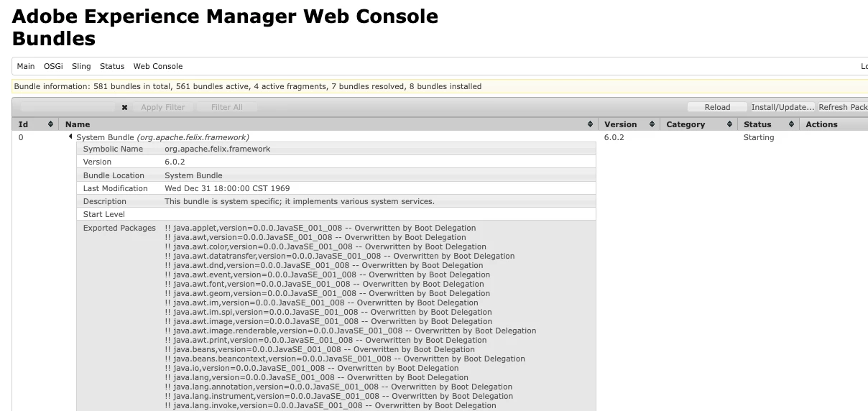Click the Bundle Location label
868x411 pixels.
[x=115, y=175]
